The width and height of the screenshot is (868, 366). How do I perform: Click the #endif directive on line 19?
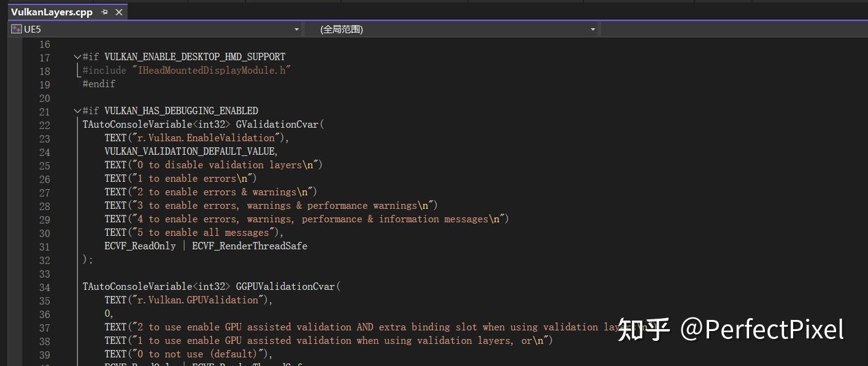(x=98, y=84)
